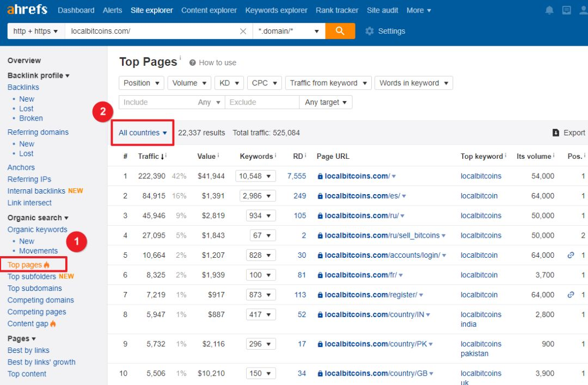Go to Dashboard
Viewport: 588px width, 385px height.
76,10
